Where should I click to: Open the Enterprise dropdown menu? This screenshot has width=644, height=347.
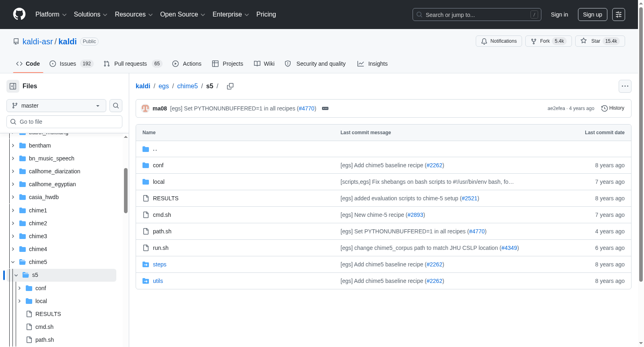tap(231, 15)
